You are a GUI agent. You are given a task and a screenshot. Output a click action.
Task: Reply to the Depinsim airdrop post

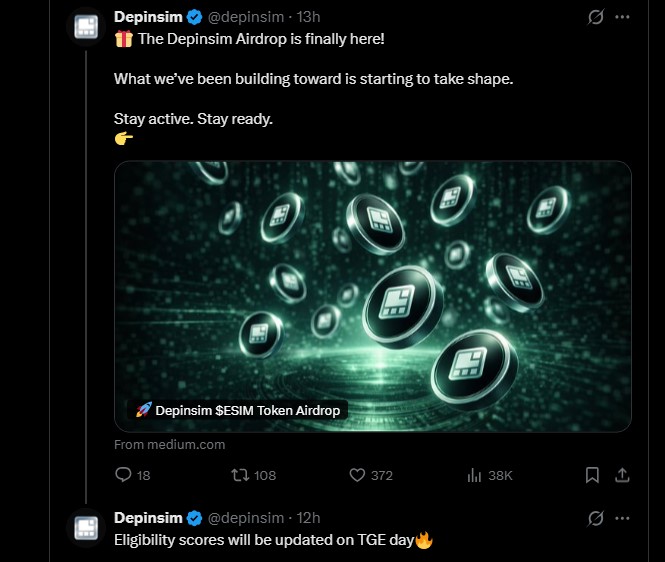point(124,475)
